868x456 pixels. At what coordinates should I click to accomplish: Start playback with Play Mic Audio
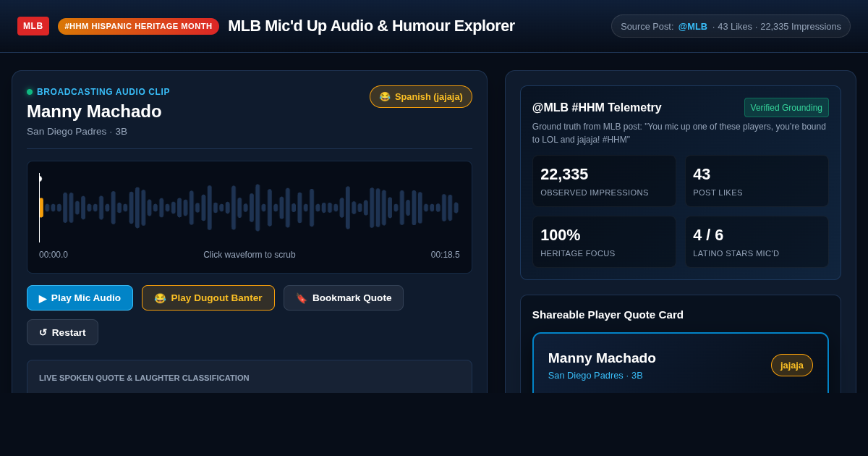click(x=80, y=297)
